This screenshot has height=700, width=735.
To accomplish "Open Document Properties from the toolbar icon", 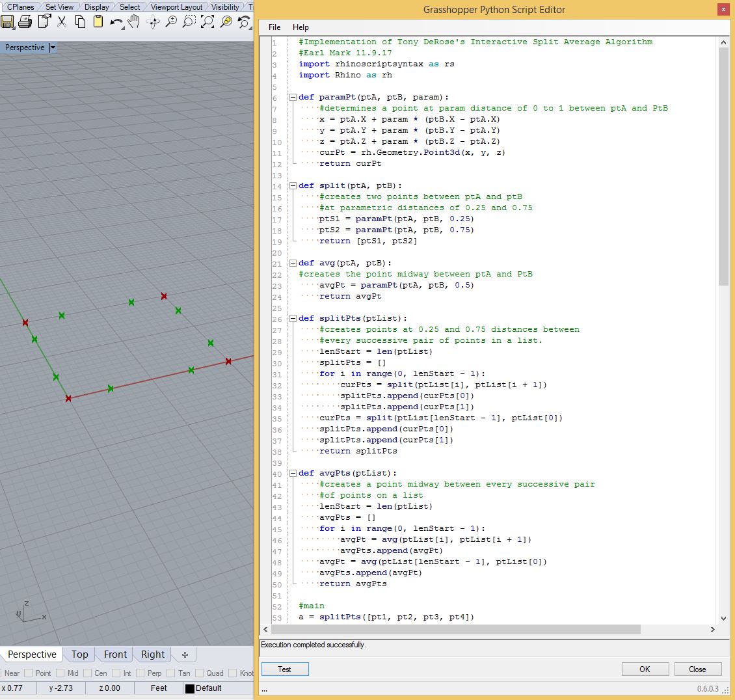I will point(44,21).
